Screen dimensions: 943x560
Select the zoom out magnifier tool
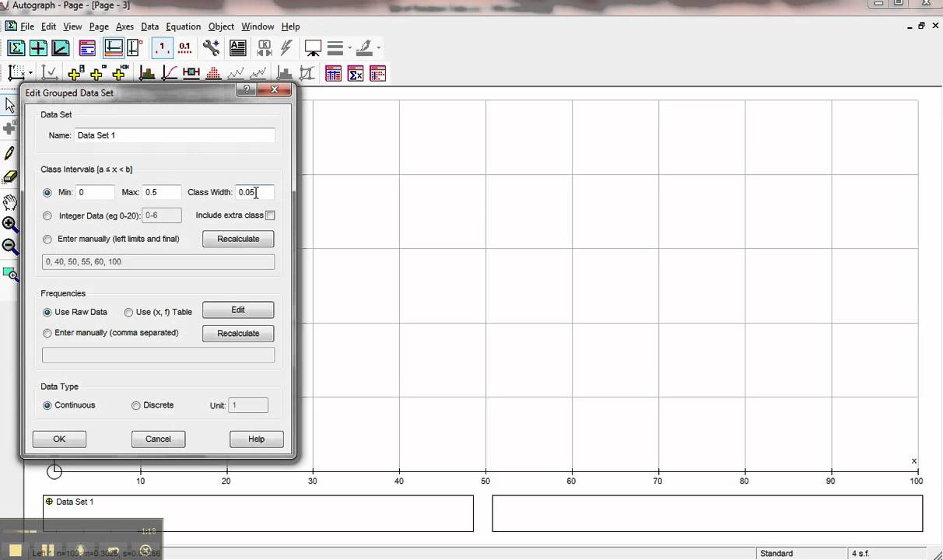(x=9, y=248)
